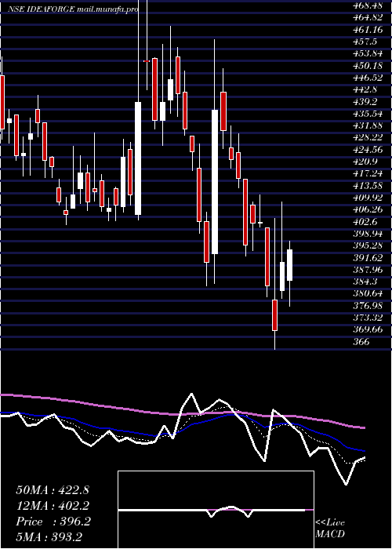This screenshot has width=392, height=549.
Task: Click the <<Live MACD label
Action: 330,528
